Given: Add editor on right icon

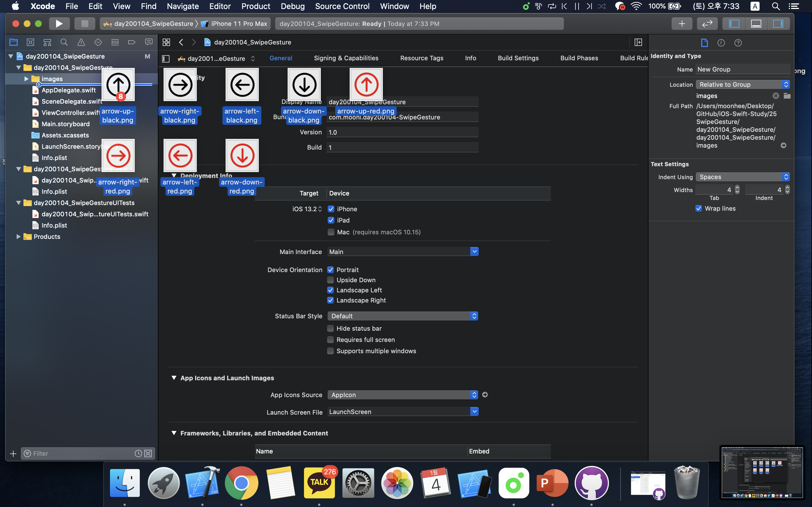Looking at the screenshot, I should 638,42.
